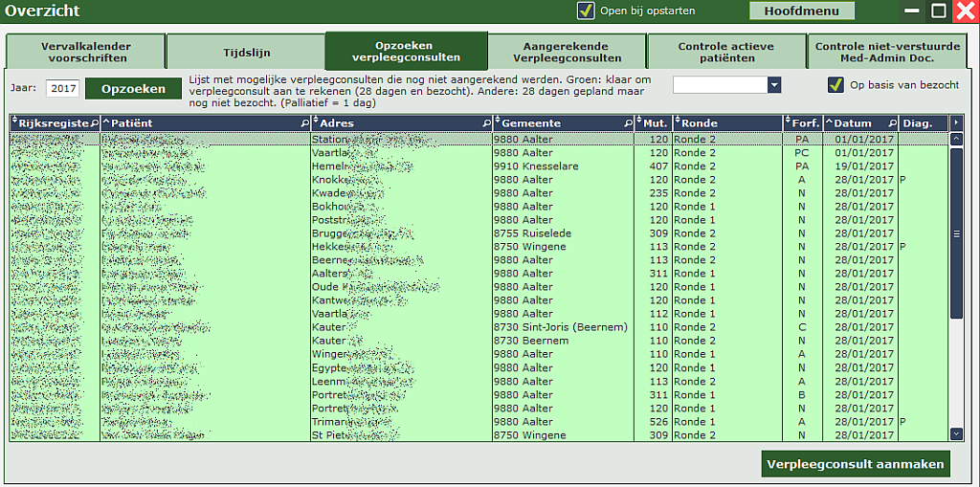
Task: Select the address cell starting with Kwade
Action: click(x=401, y=193)
